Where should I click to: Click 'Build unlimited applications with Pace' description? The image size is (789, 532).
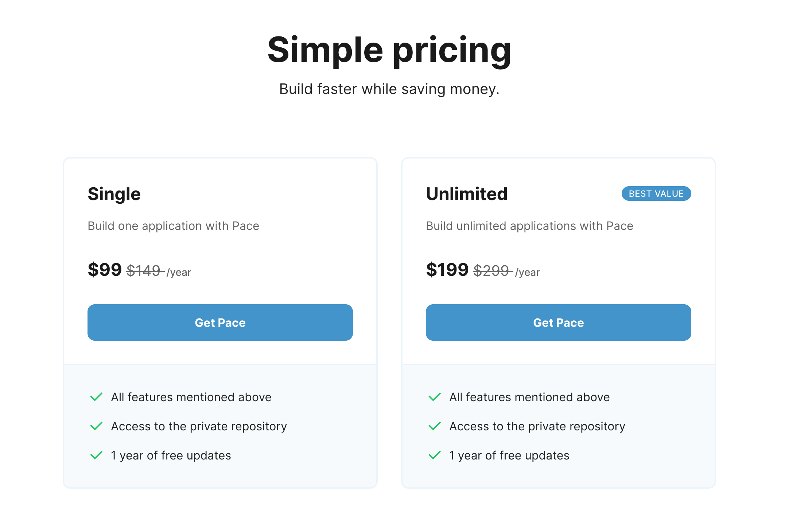coord(529,226)
